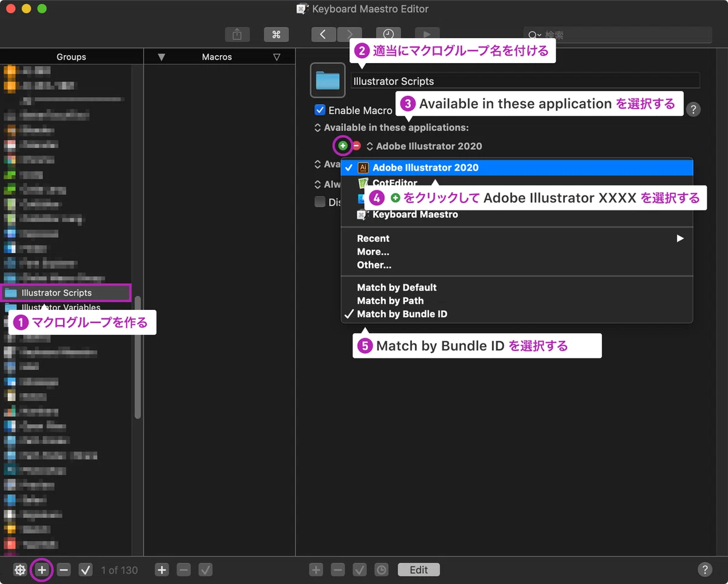The height and width of the screenshot is (584, 728).
Task: Click the Run macro play button
Action: [x=427, y=35]
